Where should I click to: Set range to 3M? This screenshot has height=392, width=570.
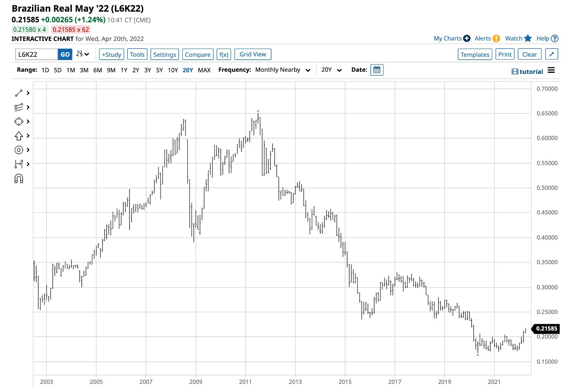click(84, 70)
